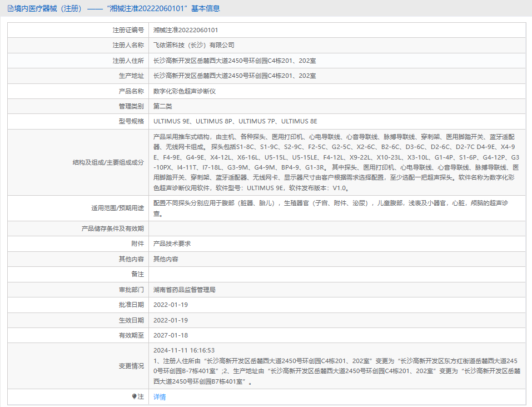Click the 产品技术要求 attachment entry
This screenshot has height=407, width=532.
pyautogui.click(x=172, y=244)
